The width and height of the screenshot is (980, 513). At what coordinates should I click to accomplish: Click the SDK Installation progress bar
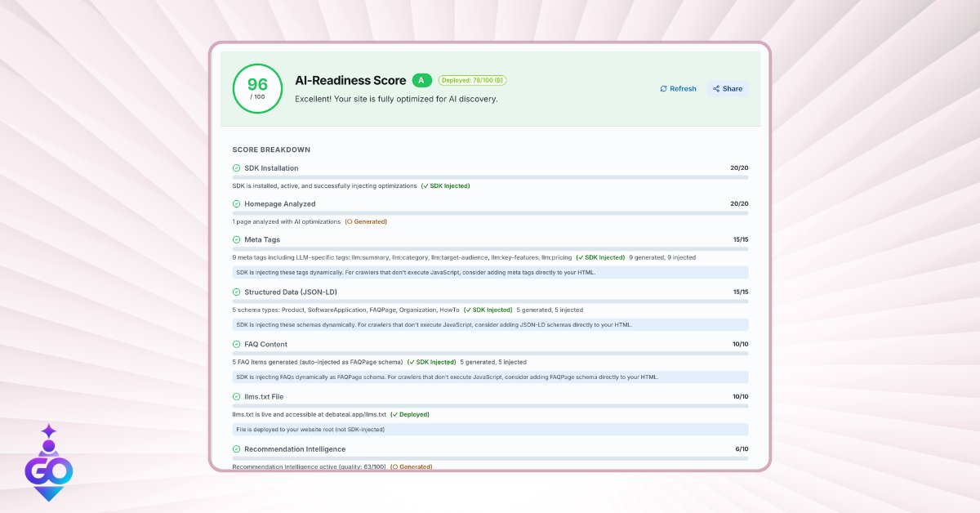pos(490,177)
